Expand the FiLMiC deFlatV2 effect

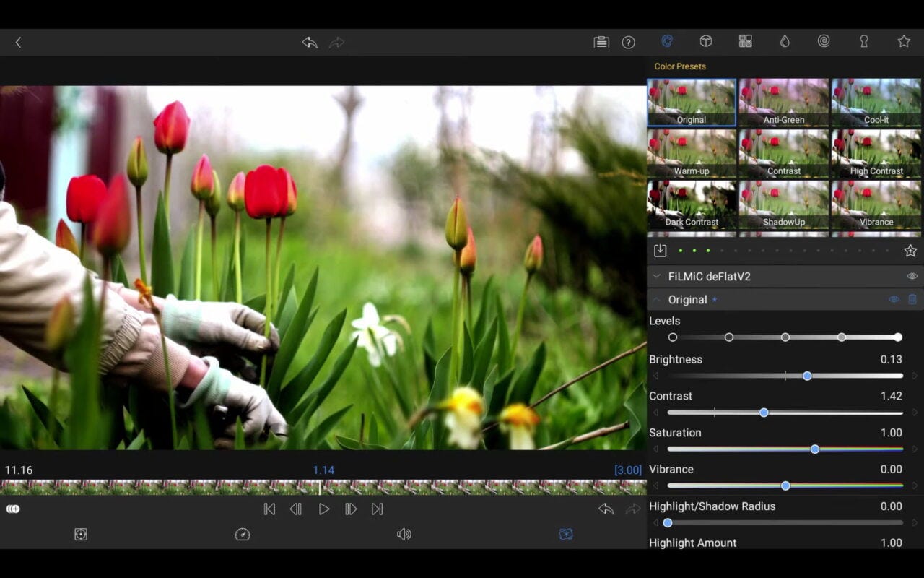coord(657,276)
